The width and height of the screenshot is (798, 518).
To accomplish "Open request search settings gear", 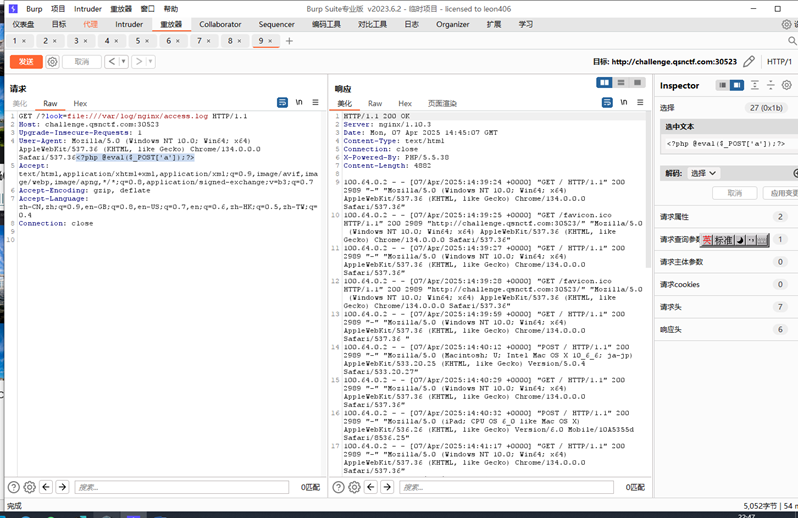I will (x=30, y=487).
